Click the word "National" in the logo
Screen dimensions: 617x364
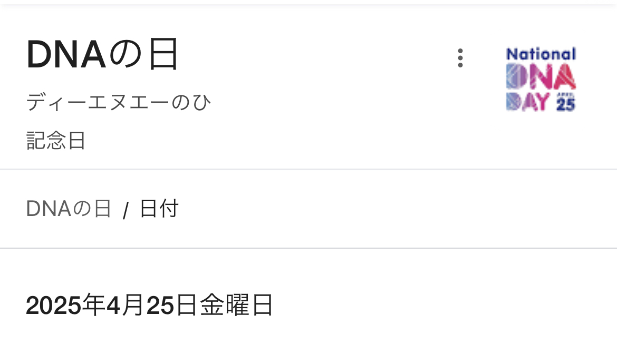541,54
